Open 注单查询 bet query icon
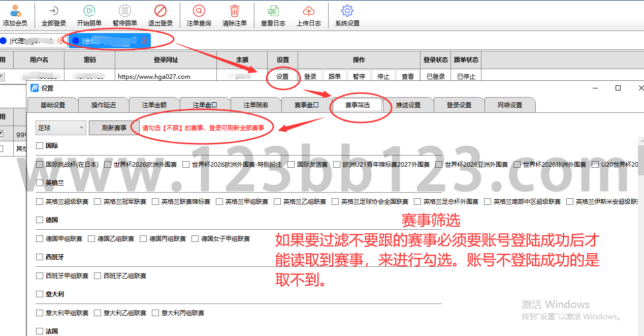Viewport: 644px width, 336px height. pos(199,11)
